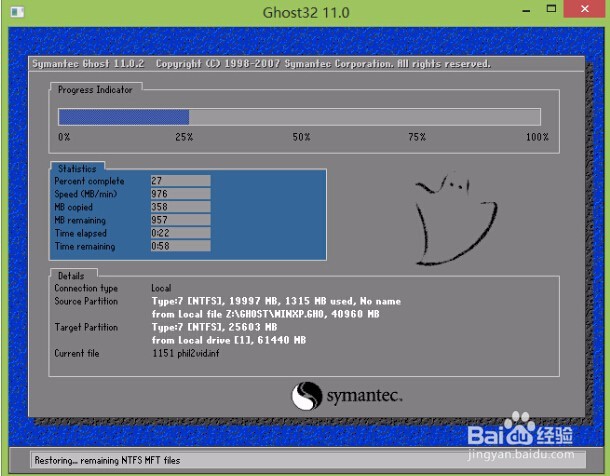Click the target Type:7 NTFS 25603 MB line
This screenshot has width=610, height=476.
coord(214,327)
